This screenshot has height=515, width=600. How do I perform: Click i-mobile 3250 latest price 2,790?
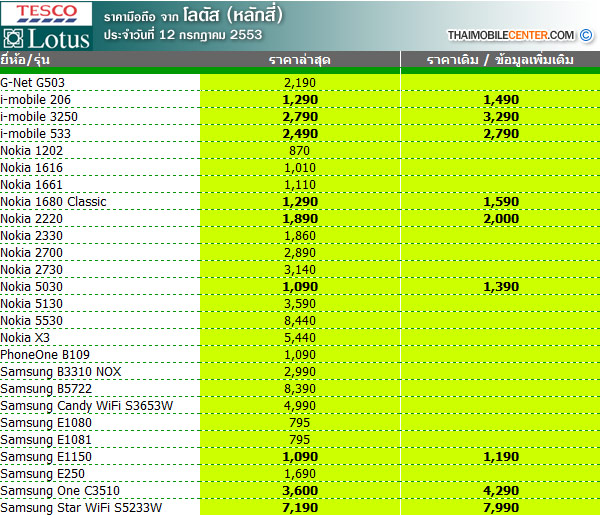pyautogui.click(x=300, y=117)
